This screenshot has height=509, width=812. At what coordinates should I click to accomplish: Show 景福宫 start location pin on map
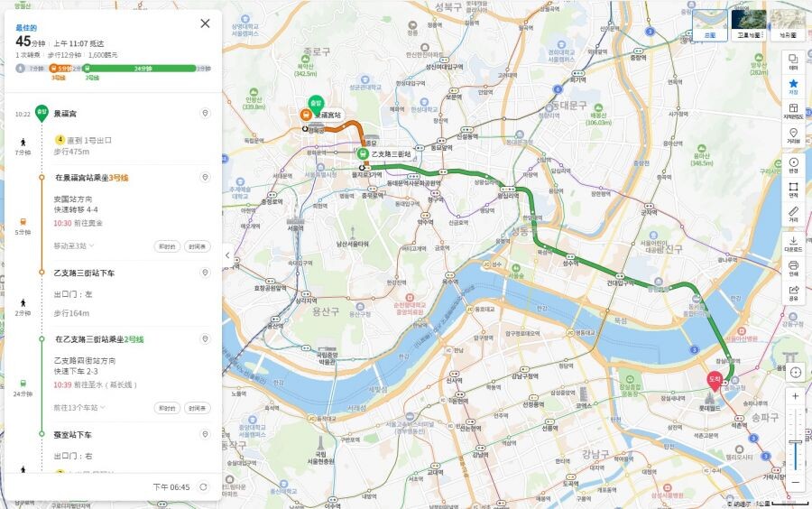[x=205, y=114]
